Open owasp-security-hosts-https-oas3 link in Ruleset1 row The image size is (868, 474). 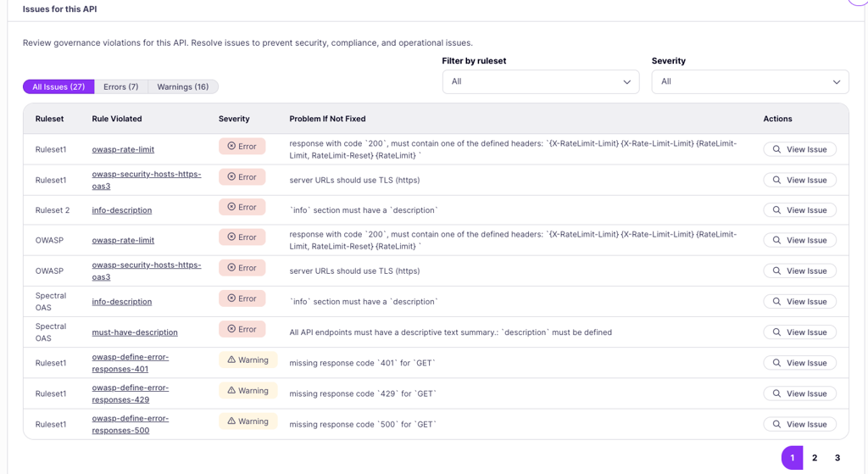click(x=146, y=180)
